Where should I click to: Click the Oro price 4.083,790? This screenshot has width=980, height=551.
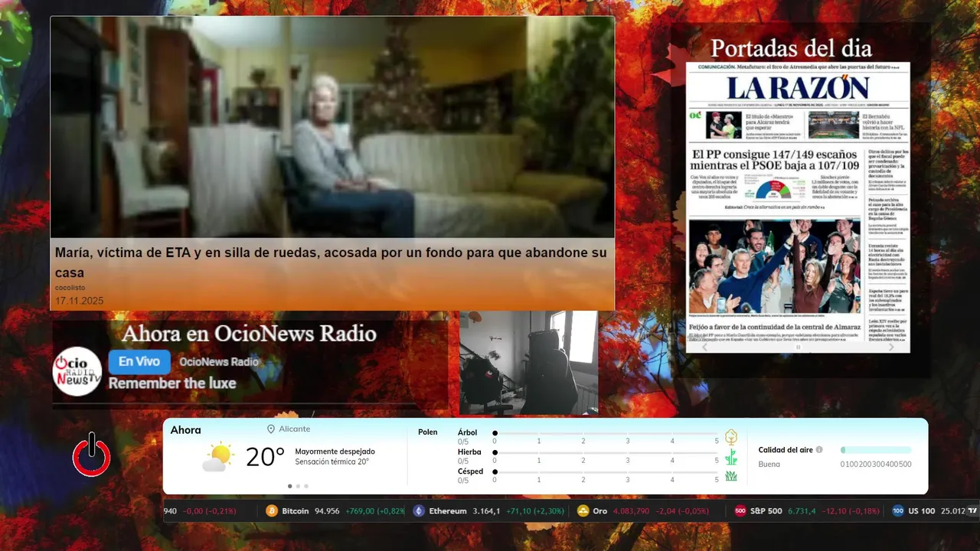631,511
